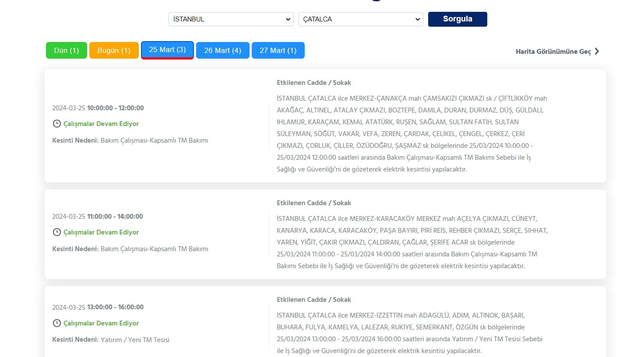Click the Harita Görünümüne Geç link
Viewport: 644px width, 357px height.
coord(553,52)
